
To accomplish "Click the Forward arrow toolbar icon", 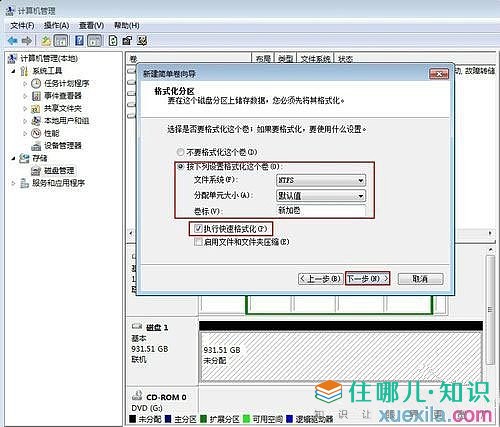I will [27, 41].
